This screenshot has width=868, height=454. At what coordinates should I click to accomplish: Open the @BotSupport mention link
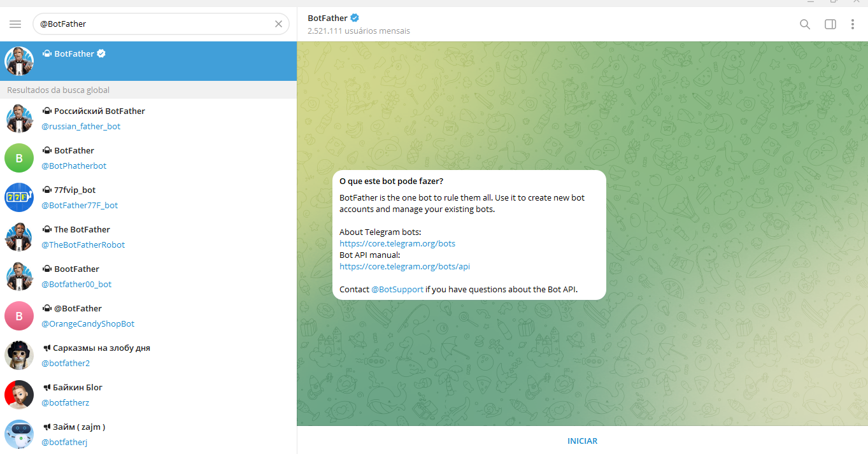(397, 289)
